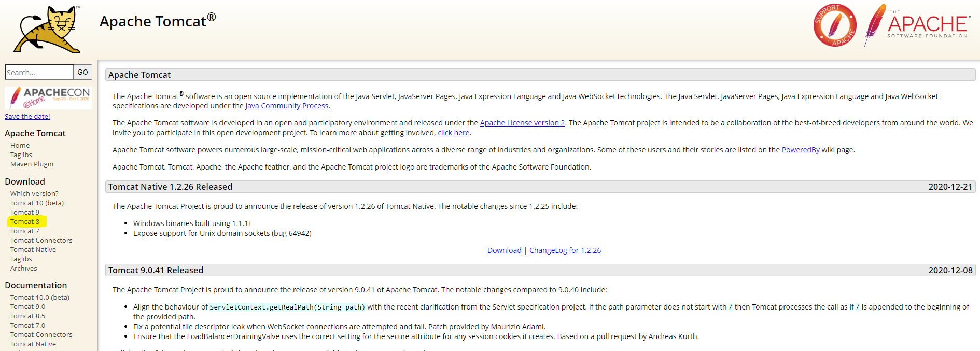Open the Apache Software Foundation feather logo
The image size is (980, 351).
(x=917, y=25)
